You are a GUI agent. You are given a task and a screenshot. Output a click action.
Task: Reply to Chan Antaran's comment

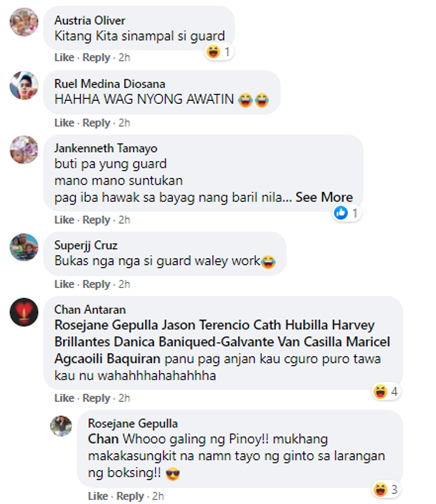coord(97,398)
